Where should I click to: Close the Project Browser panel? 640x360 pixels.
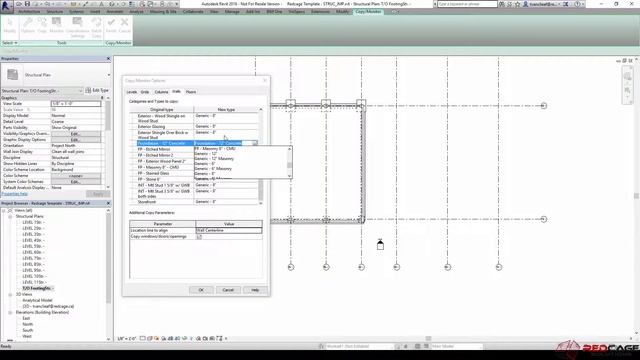(x=108, y=203)
